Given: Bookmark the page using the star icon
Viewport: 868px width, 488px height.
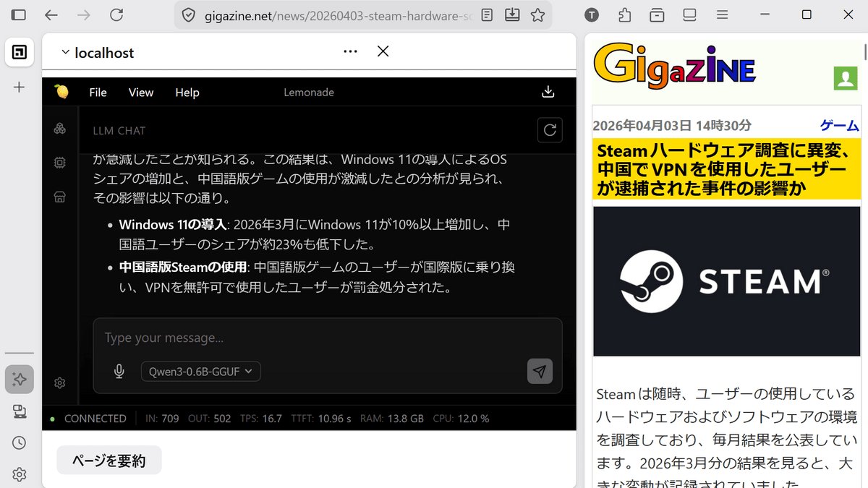Looking at the screenshot, I should [x=538, y=14].
